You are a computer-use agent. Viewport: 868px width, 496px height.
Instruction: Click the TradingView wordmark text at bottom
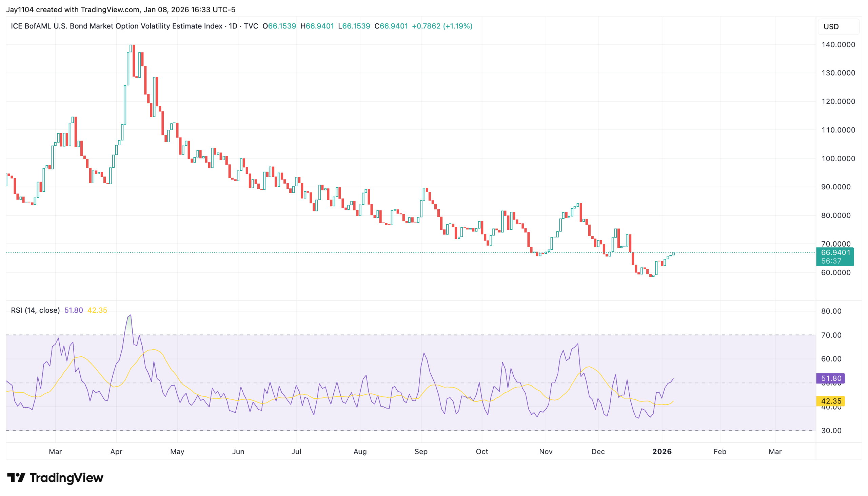pos(66,478)
